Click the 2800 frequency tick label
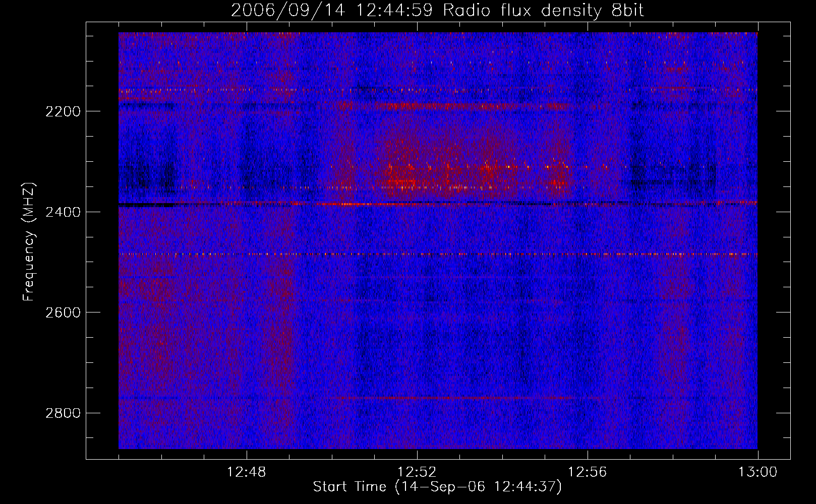The image size is (816, 504). click(x=63, y=413)
